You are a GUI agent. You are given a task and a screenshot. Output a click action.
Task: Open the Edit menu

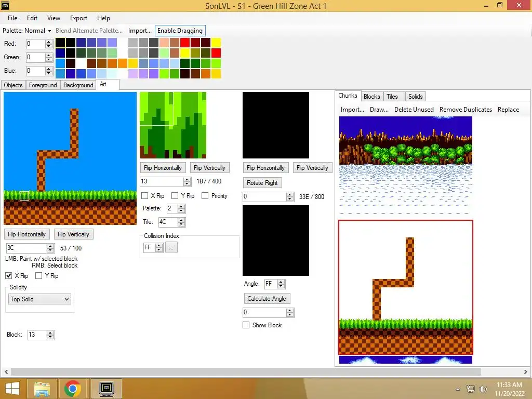32,18
